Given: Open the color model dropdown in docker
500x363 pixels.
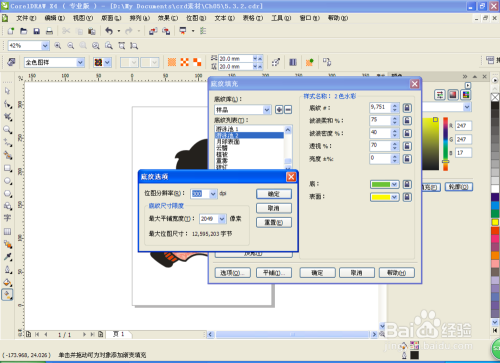Looking at the screenshot, I should point(467,107).
